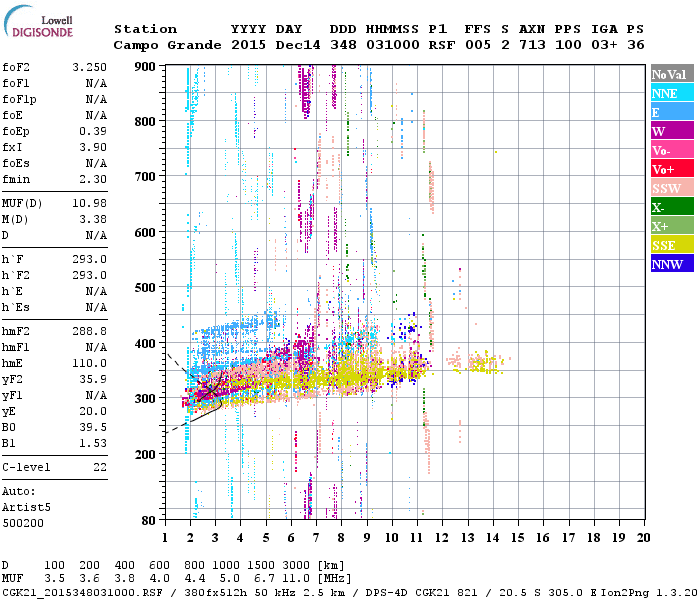Viewport: 700px width, 600px height.
Task: Click the fmin value 2.30
Action: click(93, 179)
